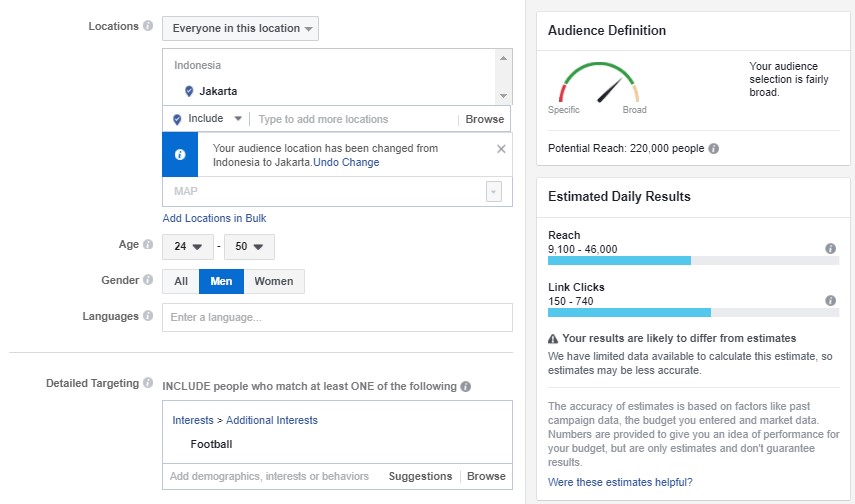This screenshot has width=855, height=504.
Task: Select the Women gender option
Action: pos(274,281)
